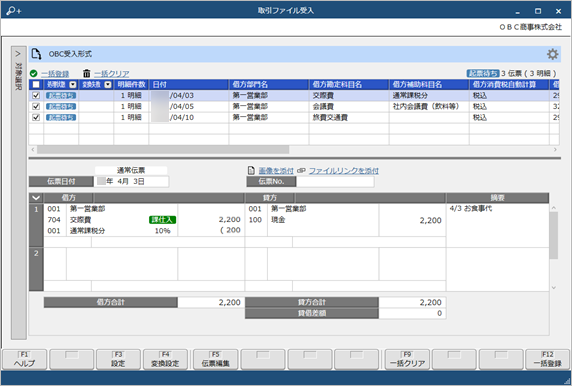Click the 借方勘定科目名 column header

click(349, 85)
